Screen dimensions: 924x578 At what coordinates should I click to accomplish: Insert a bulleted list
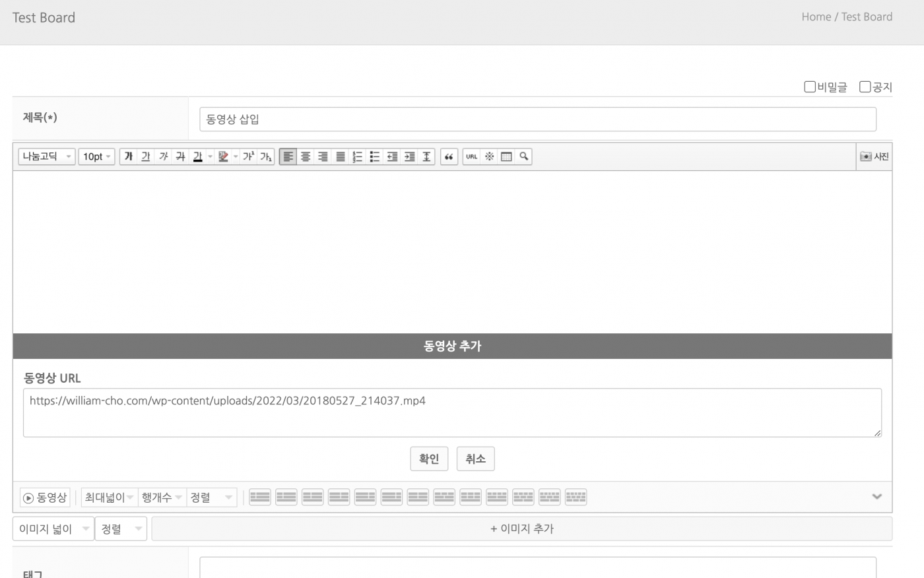click(375, 156)
